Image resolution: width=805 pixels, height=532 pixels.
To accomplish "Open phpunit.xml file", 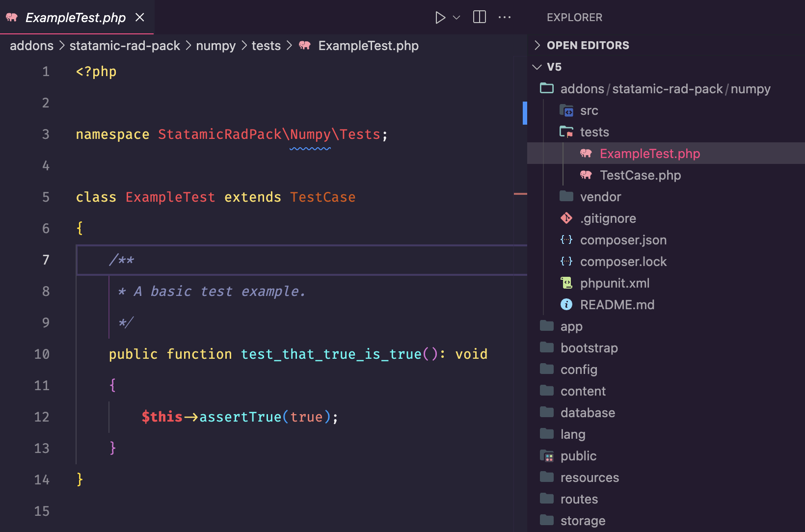I will pos(666,283).
